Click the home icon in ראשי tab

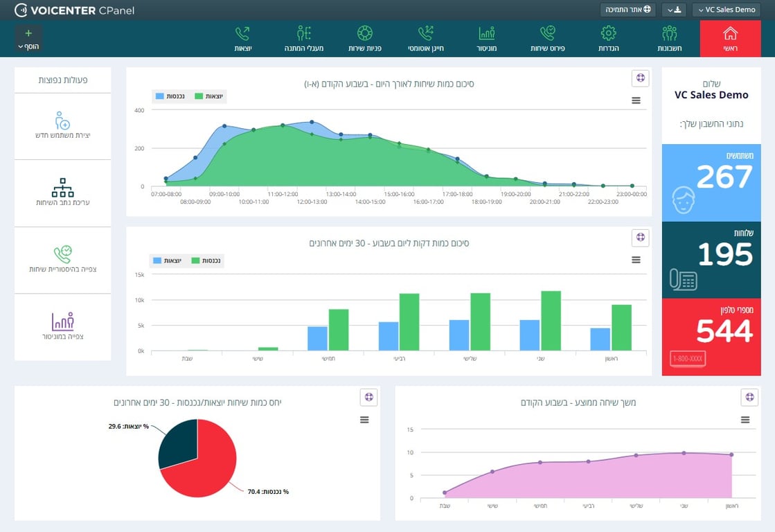(730, 33)
